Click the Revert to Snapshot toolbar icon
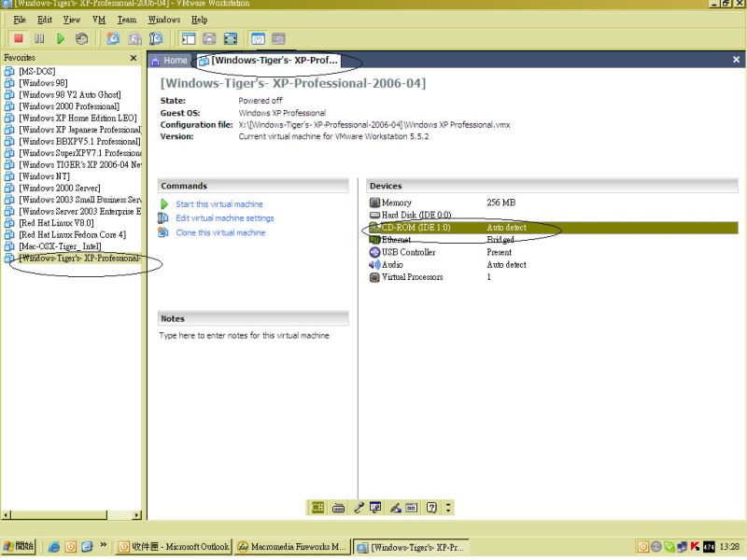Viewport: 747px width, 560px height. point(134,38)
